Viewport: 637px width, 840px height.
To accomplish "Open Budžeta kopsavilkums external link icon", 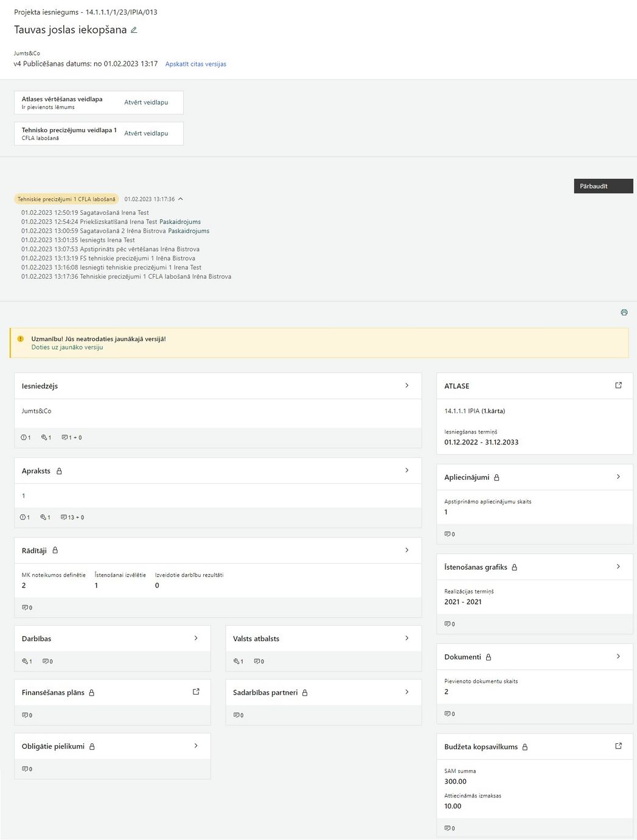I will point(618,746).
